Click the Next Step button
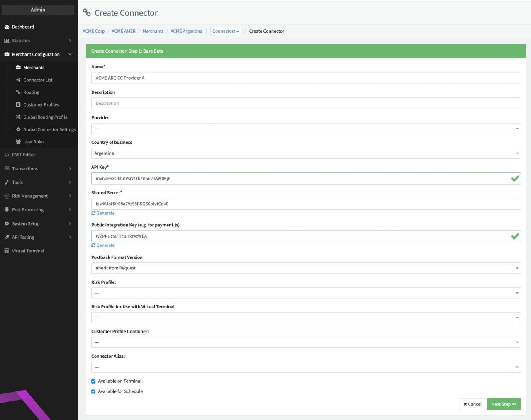The height and width of the screenshot is (420, 531). (x=504, y=404)
